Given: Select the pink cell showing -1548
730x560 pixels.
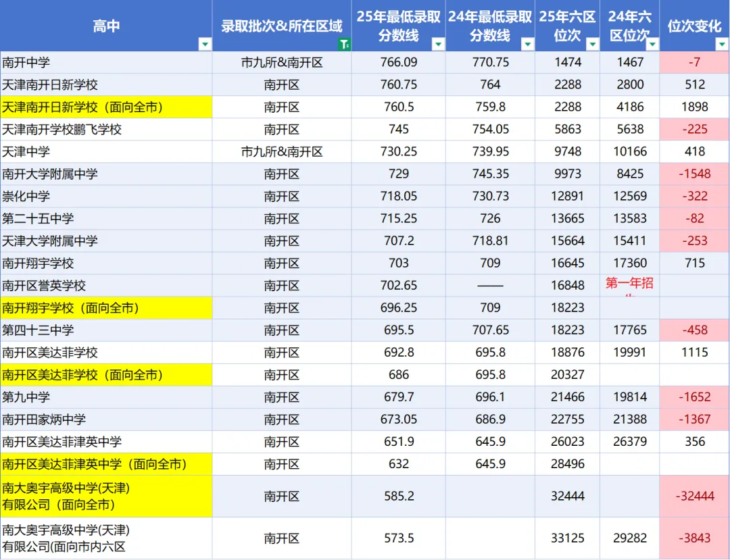Looking at the screenshot, I should [x=695, y=174].
